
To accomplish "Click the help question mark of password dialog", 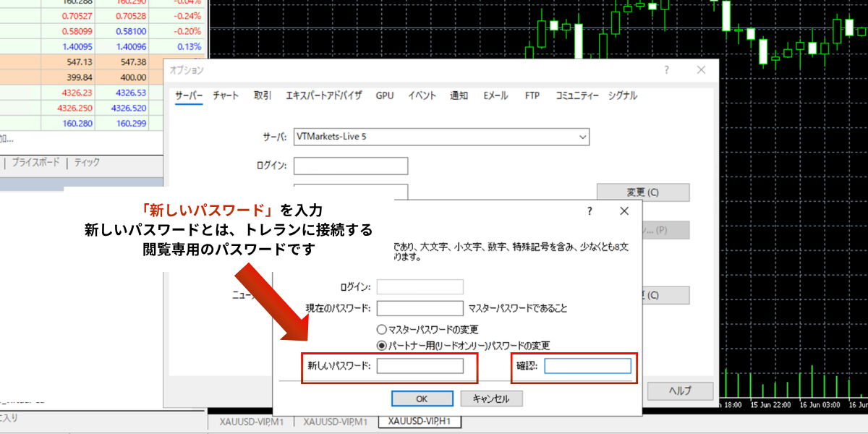I will (x=590, y=211).
